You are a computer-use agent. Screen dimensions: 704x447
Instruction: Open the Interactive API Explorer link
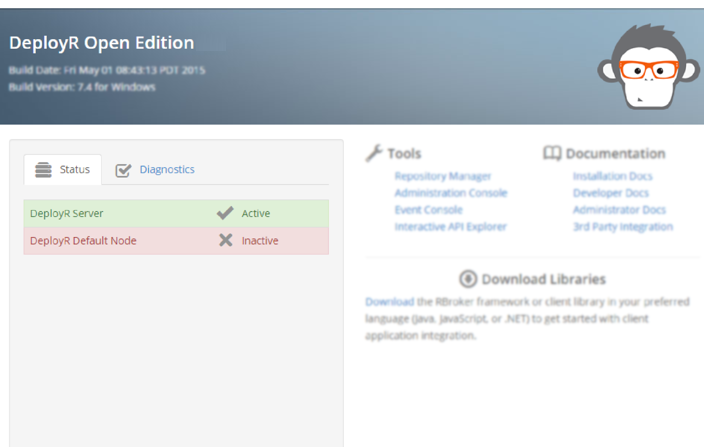(450, 227)
